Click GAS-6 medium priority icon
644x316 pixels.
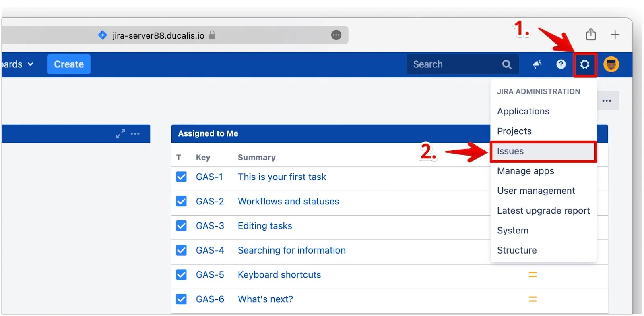(533, 299)
